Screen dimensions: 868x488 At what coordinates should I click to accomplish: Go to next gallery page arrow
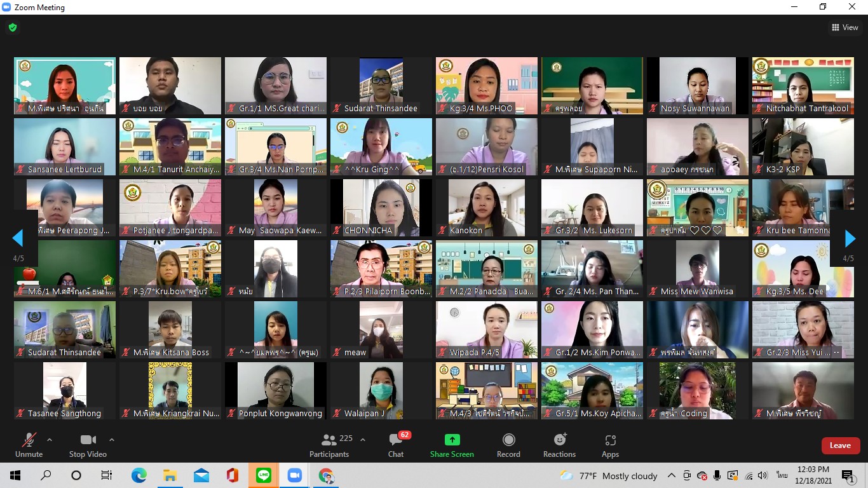(x=850, y=238)
